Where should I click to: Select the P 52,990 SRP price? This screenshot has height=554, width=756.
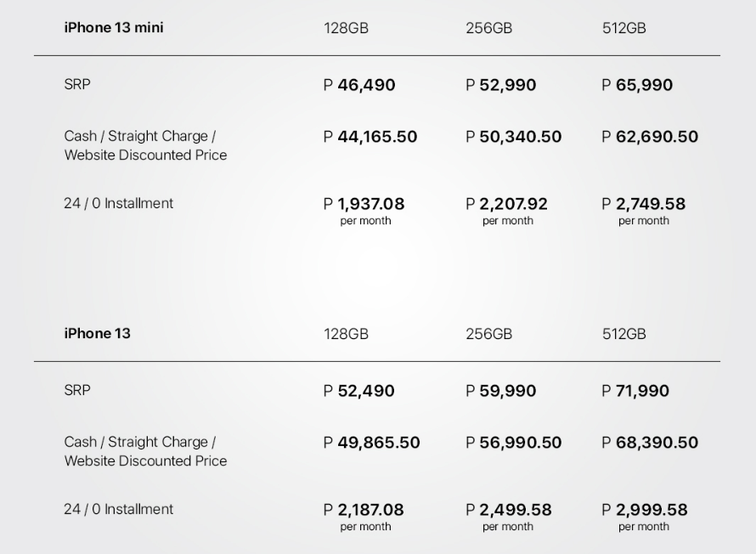500,85
